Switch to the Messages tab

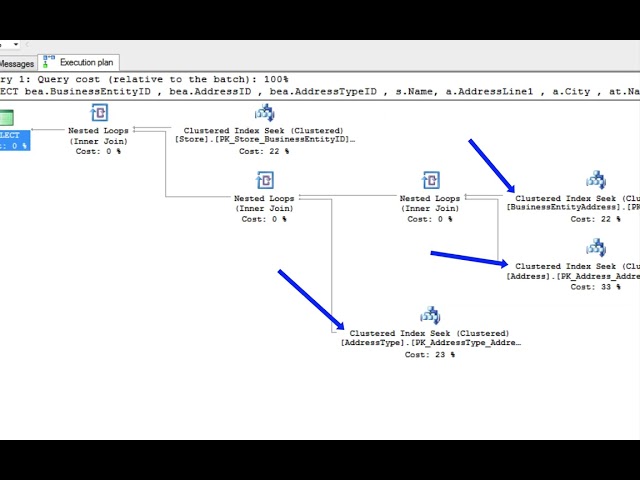(x=17, y=64)
